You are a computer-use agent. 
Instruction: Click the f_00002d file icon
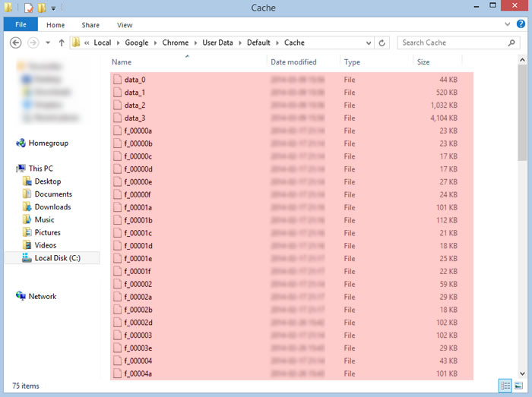point(117,323)
